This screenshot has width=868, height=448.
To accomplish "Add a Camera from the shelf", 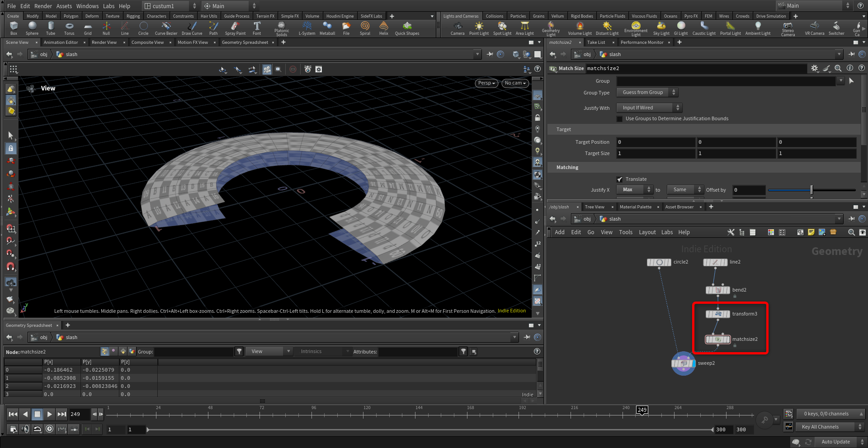I will [458, 28].
